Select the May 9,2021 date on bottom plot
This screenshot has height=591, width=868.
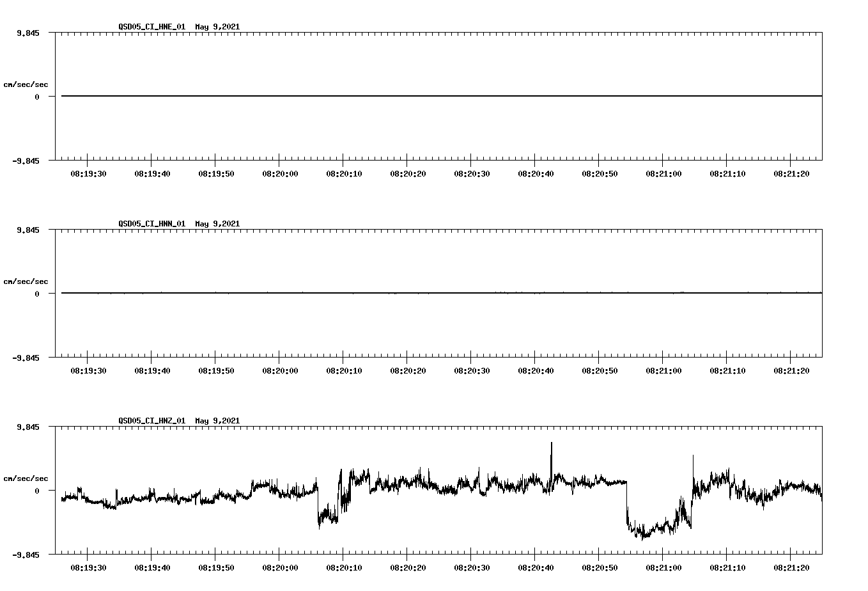[218, 421]
